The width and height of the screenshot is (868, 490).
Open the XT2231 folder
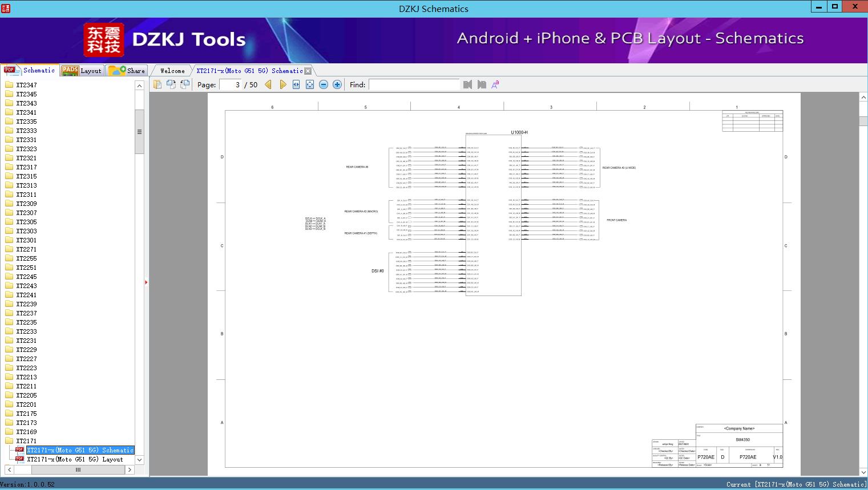click(26, 341)
